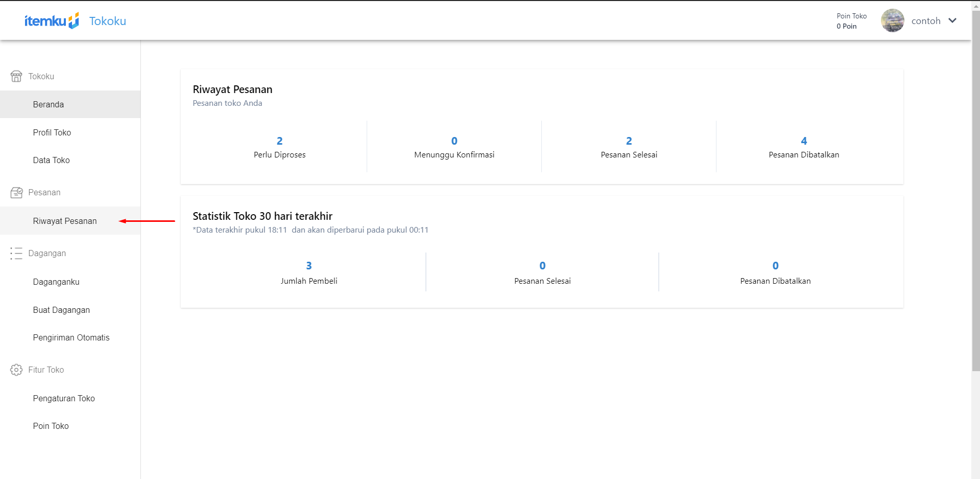Screen dimensions: 980x479
Task: View Pesanan Dibatalkan in Riwayat Pesanan
Action: [x=804, y=147]
